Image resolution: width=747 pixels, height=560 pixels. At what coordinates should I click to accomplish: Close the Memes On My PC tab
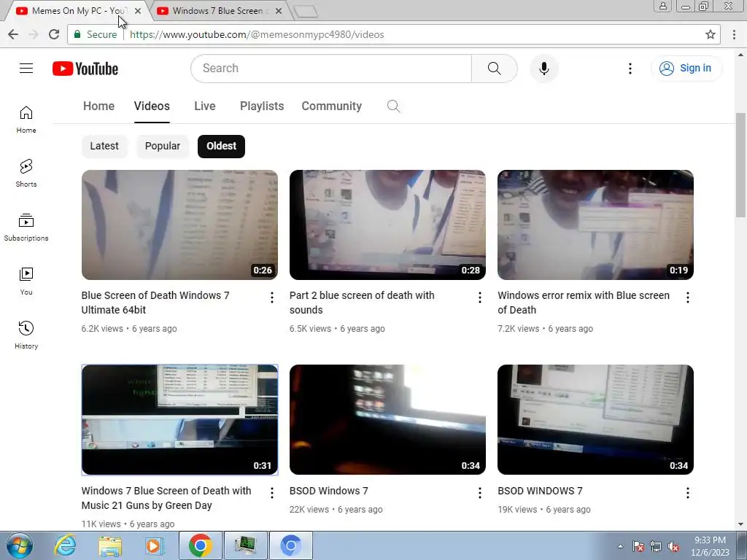[x=138, y=11]
